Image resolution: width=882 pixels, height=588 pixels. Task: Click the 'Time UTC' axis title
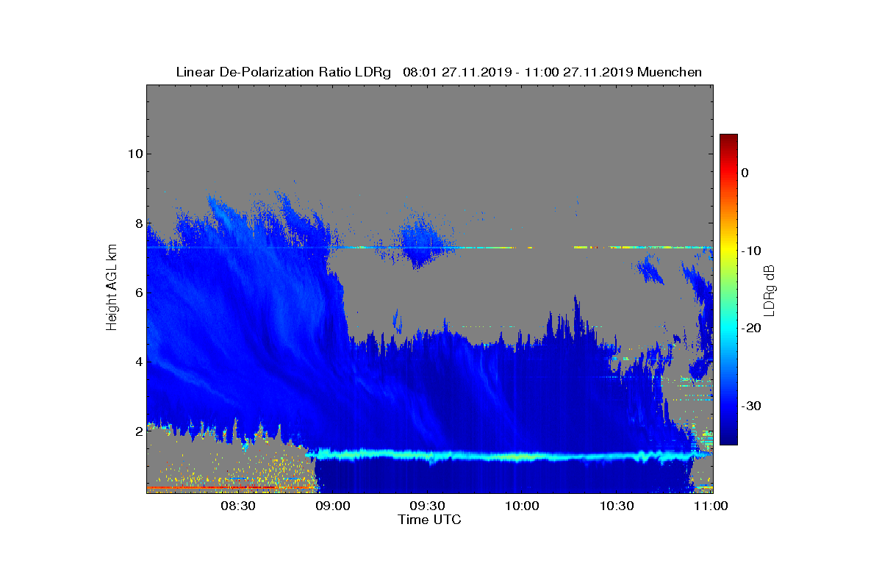click(430, 520)
